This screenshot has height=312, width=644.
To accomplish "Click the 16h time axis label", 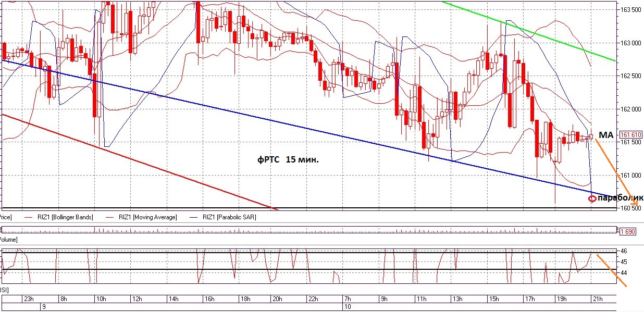I will (x=210, y=299).
